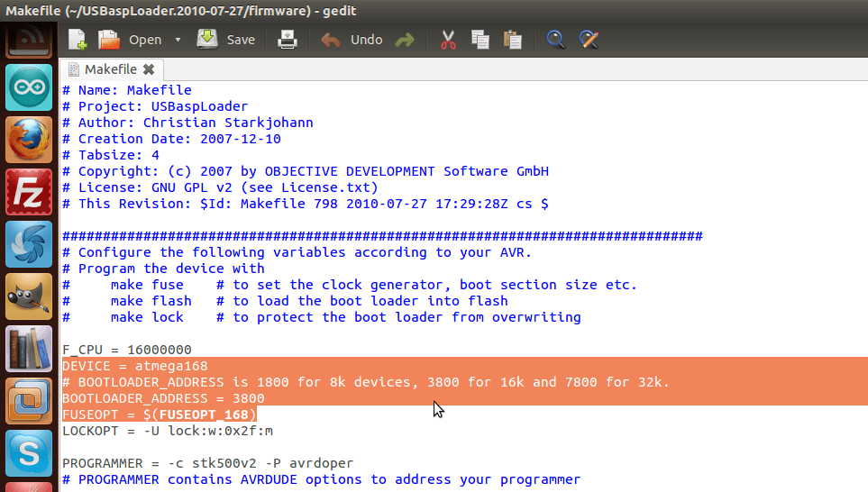The height and width of the screenshot is (492, 868).
Task: Open the Find search tool
Action: coord(556,40)
